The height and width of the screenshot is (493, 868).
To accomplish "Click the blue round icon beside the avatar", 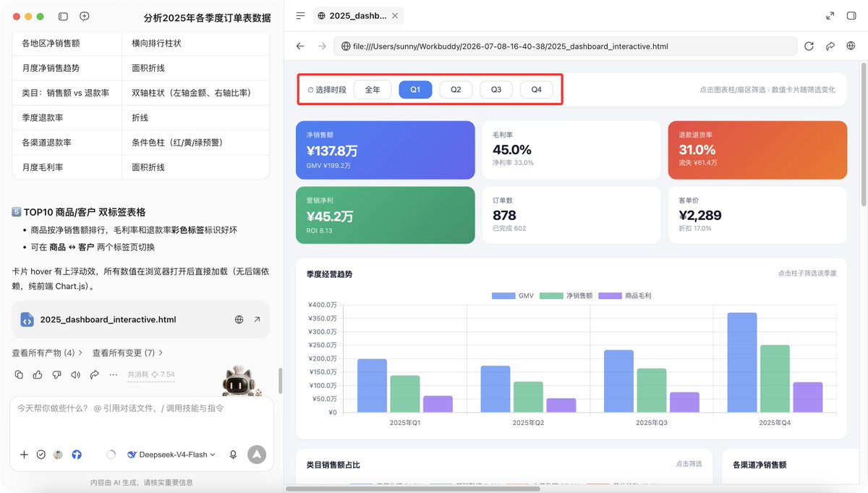I will click(x=77, y=455).
